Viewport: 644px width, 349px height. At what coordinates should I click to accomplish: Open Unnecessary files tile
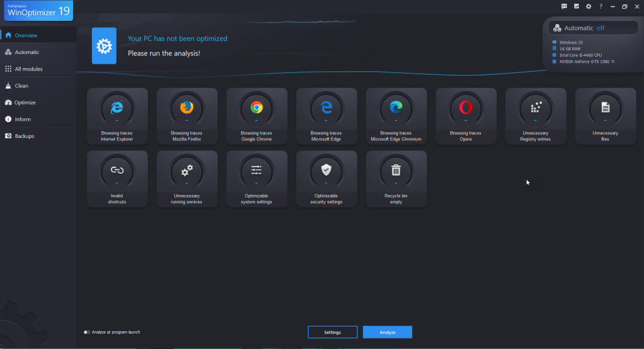[x=606, y=116]
